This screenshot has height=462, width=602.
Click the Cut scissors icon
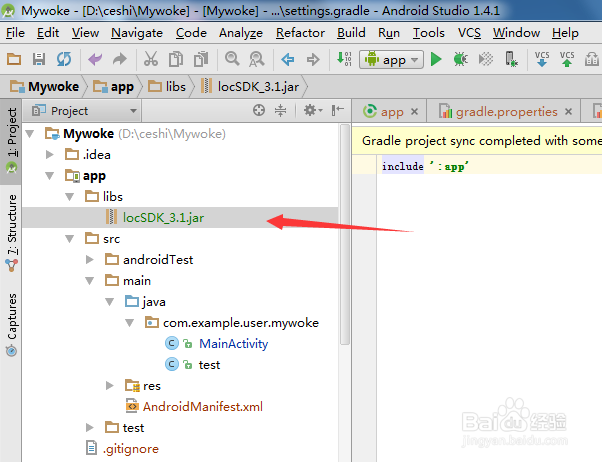tap(151, 60)
